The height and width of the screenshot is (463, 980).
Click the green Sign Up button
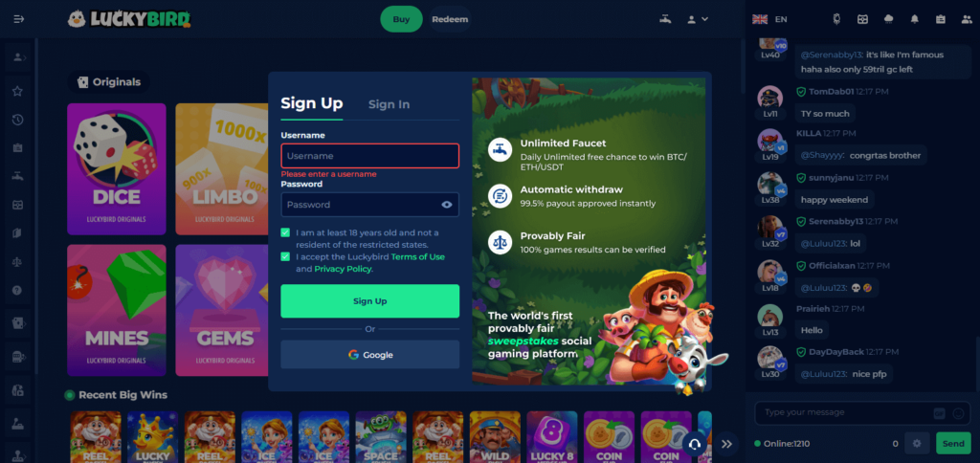(370, 301)
